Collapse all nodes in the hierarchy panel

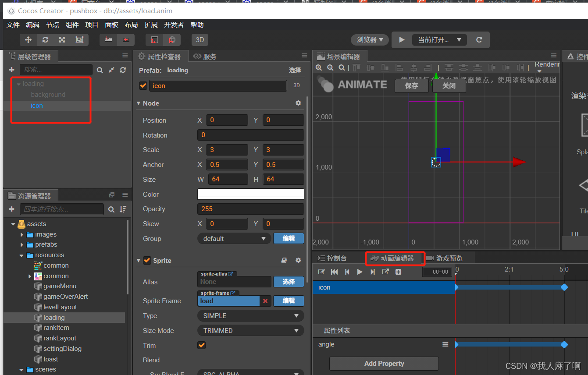[x=111, y=70]
